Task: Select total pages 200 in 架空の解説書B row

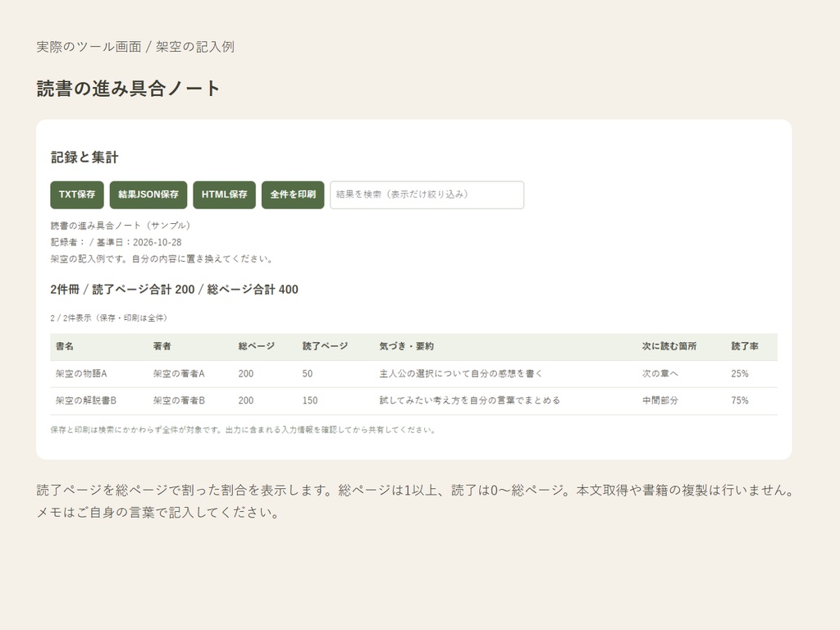Action: click(x=246, y=400)
